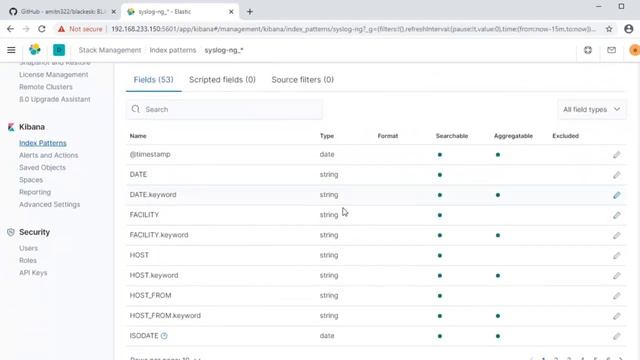Click the date type of ISODATE row
The height and width of the screenshot is (360, 640).
[x=327, y=336]
